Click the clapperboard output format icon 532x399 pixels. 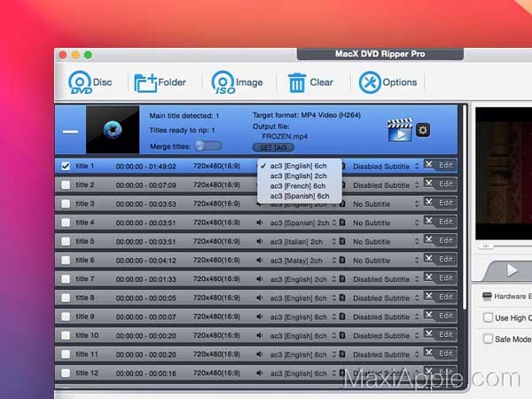[400, 129]
